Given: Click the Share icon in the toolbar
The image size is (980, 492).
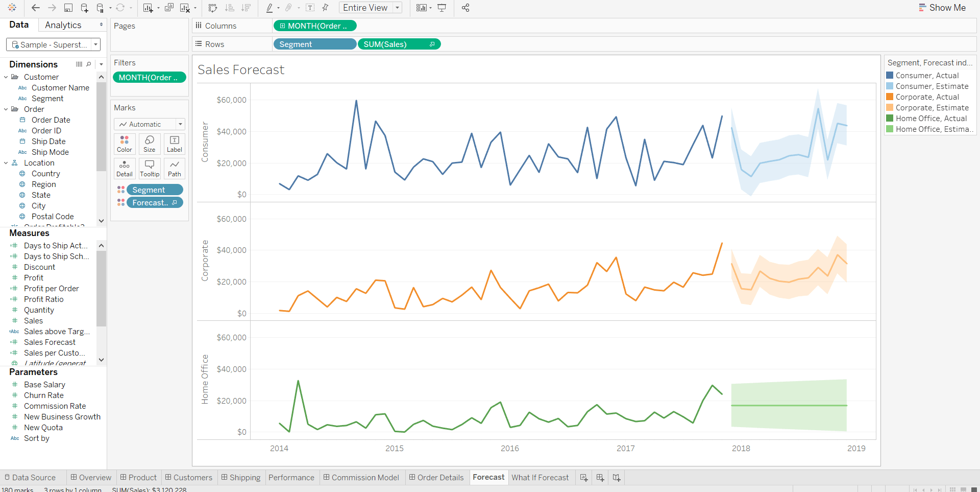Looking at the screenshot, I should 465,8.
